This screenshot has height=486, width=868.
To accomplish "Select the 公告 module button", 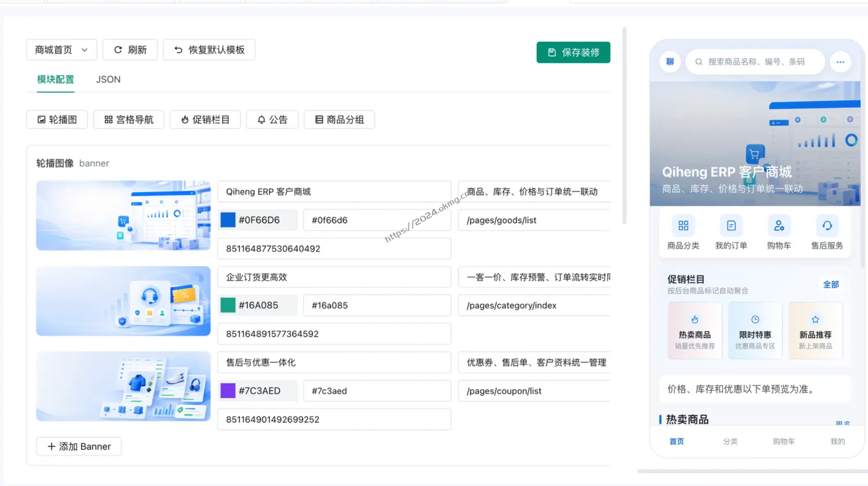I will [272, 119].
